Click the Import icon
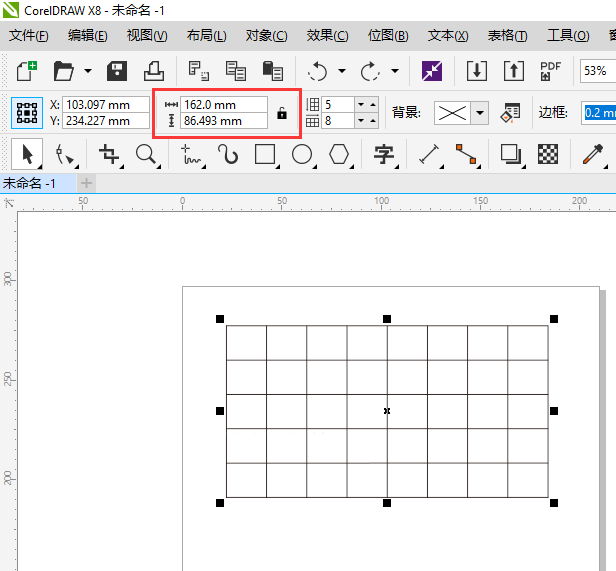 pyautogui.click(x=477, y=71)
